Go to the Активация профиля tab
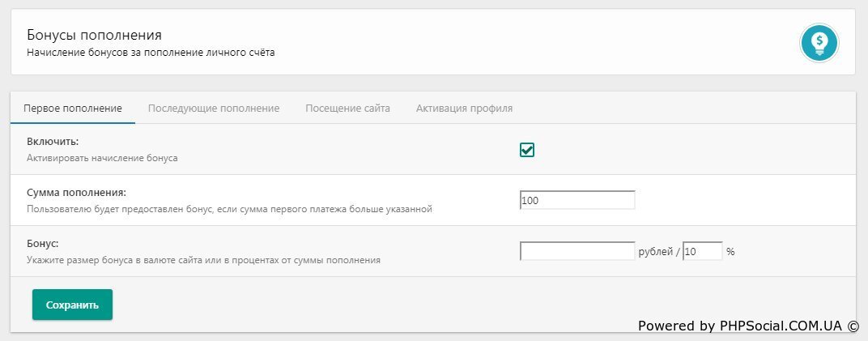The height and width of the screenshot is (341, 868). click(x=464, y=109)
